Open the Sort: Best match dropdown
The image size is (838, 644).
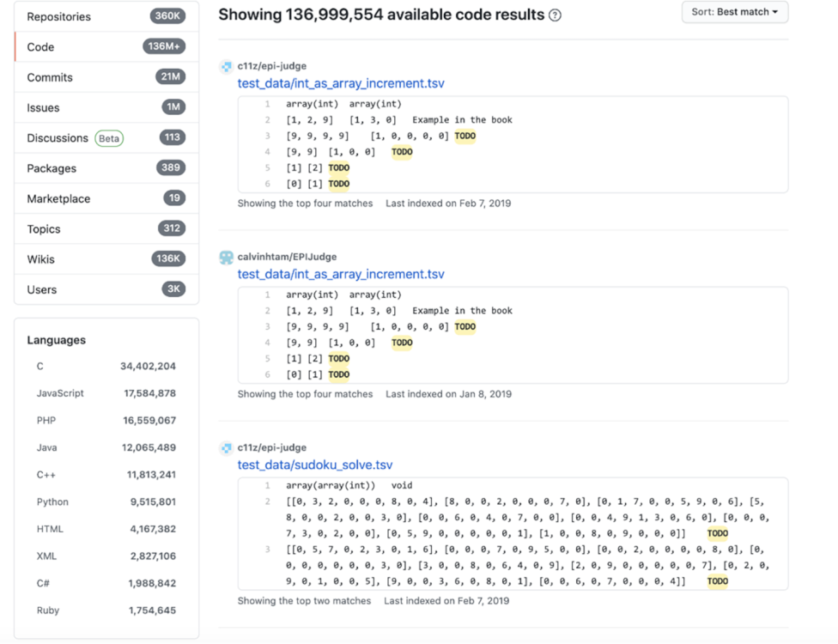pos(734,12)
